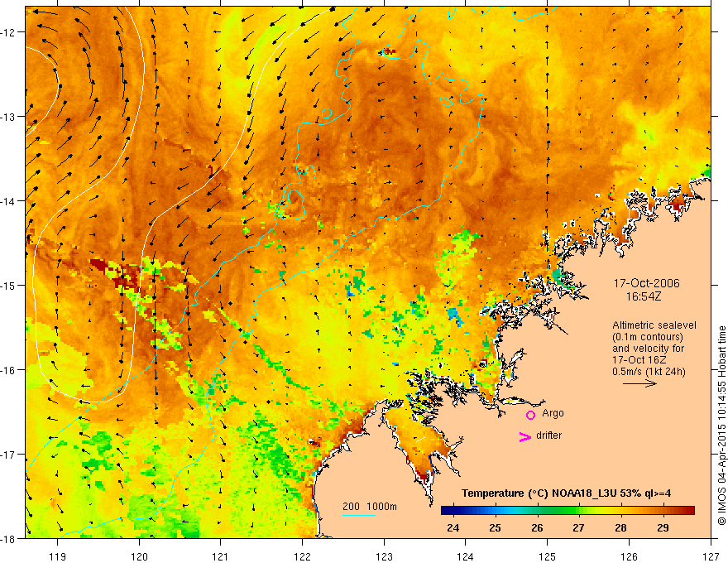The width and height of the screenshot is (728, 563).
Task: Click the 119 longitude axis label
Action: pyautogui.click(x=58, y=556)
